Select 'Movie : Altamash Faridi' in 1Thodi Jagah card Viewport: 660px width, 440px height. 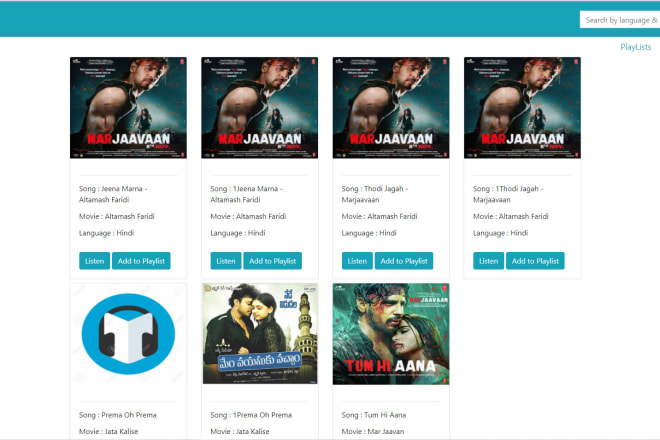tap(511, 216)
